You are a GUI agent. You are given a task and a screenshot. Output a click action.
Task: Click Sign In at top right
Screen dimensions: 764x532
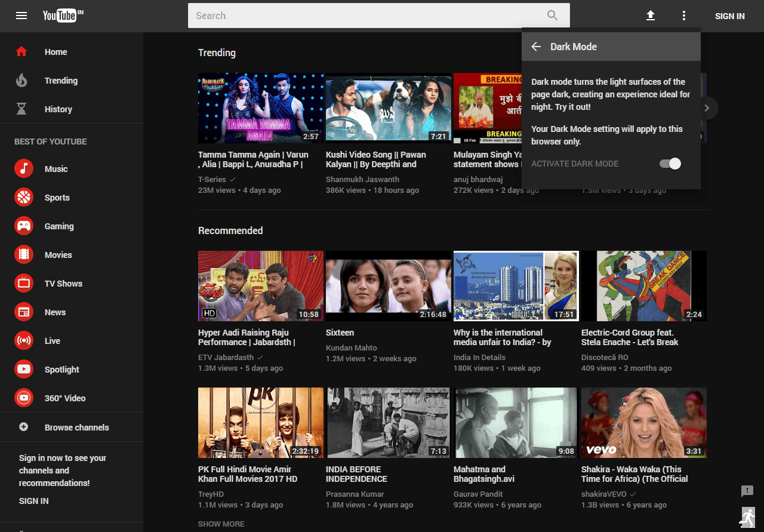(729, 16)
